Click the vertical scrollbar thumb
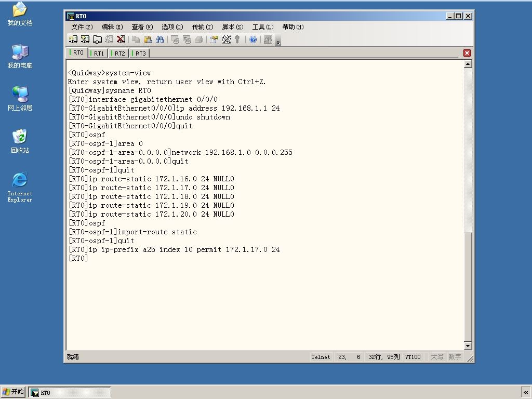This screenshot has width=532, height=399. (468, 287)
